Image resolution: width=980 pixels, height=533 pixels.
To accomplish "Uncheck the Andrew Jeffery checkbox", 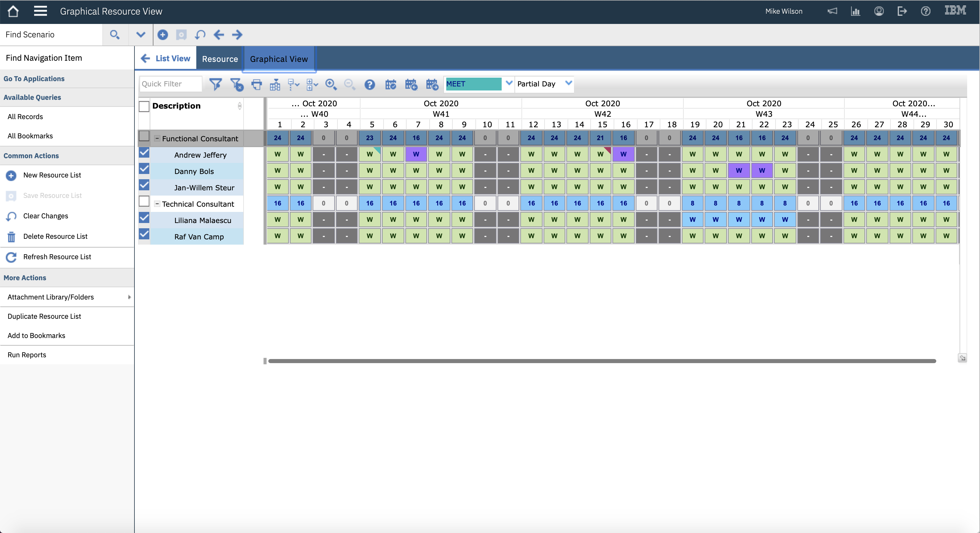I will point(144,153).
